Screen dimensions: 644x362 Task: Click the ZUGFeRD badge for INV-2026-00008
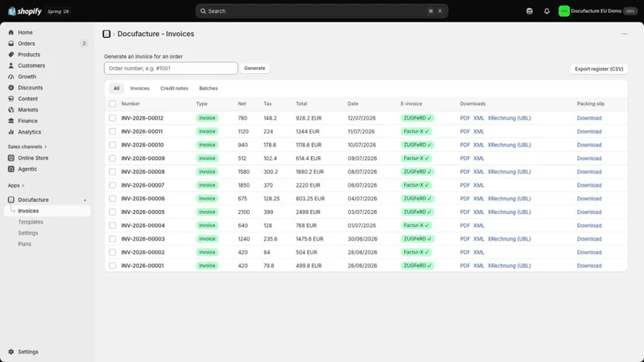pos(417,172)
